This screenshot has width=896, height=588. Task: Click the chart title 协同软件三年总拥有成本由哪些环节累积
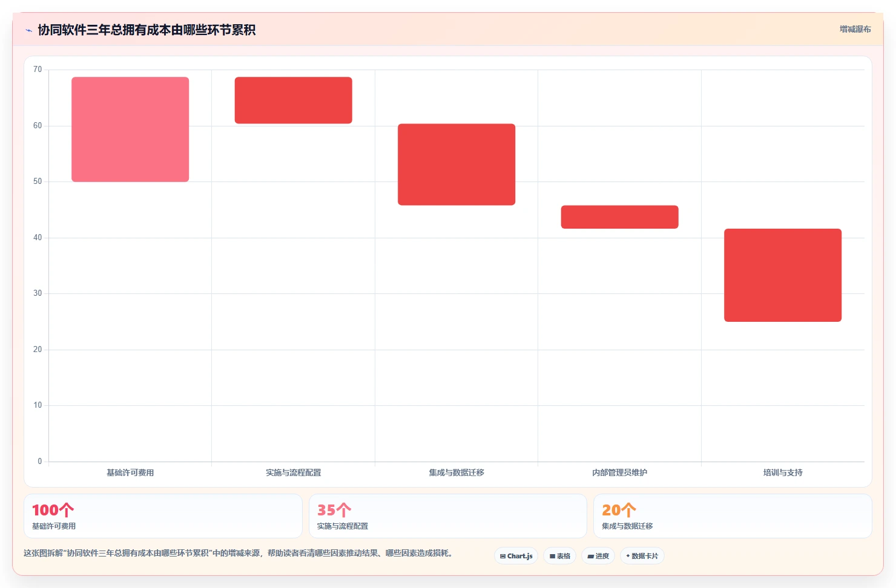pos(147,30)
